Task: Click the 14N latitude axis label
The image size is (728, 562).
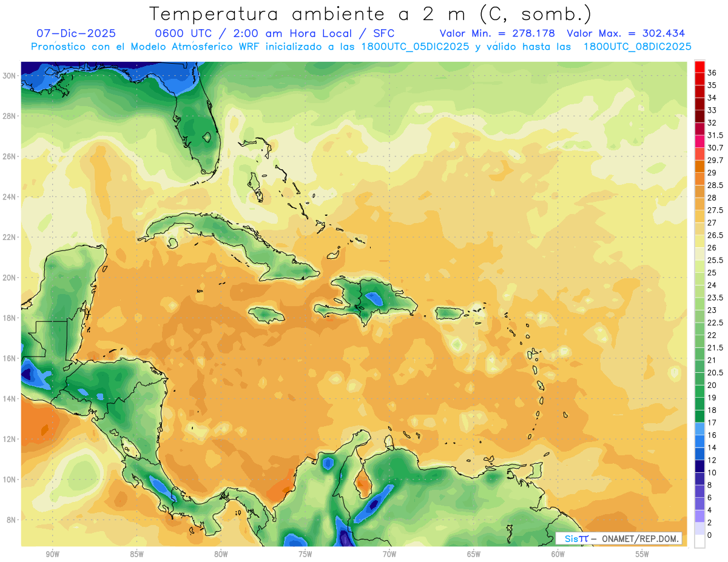Action: (10, 398)
